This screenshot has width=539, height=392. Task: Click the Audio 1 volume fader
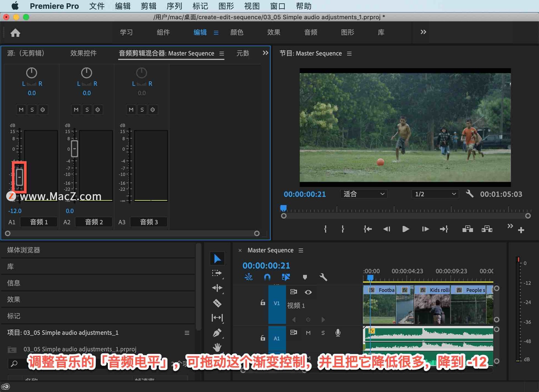[x=19, y=177]
